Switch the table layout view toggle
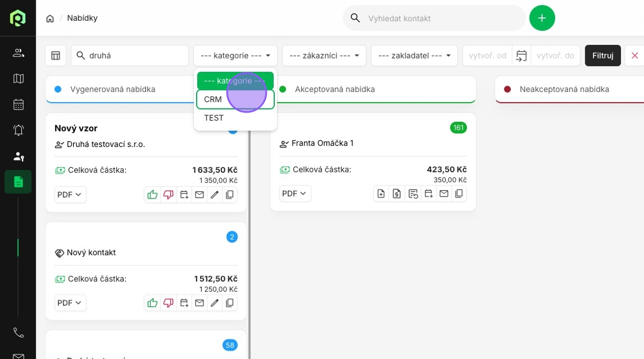Viewport: 644px width, 359px height. click(56, 56)
